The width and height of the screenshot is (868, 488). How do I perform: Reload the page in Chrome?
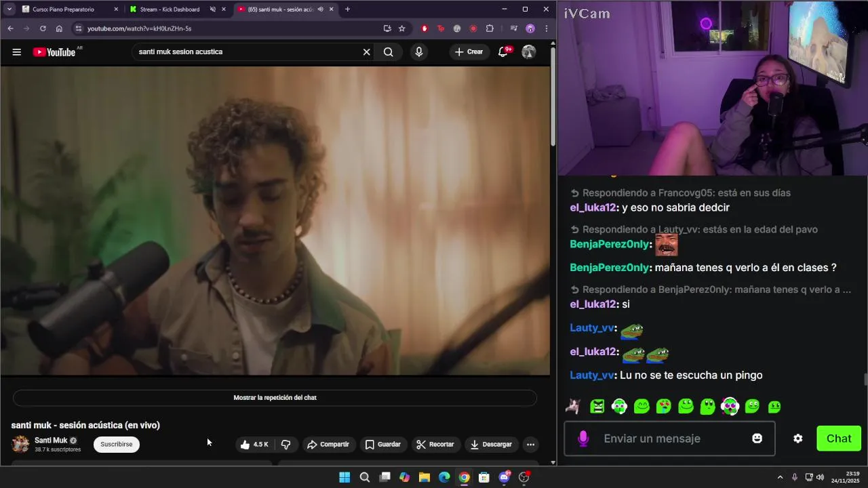pyautogui.click(x=43, y=28)
